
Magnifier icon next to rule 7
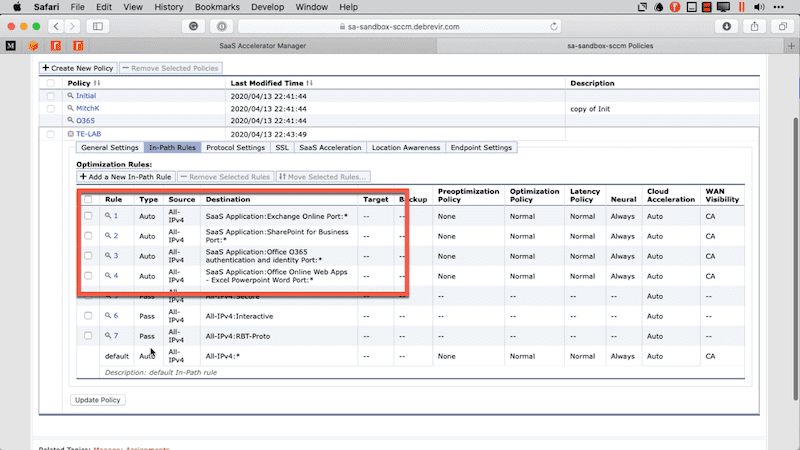click(x=108, y=336)
